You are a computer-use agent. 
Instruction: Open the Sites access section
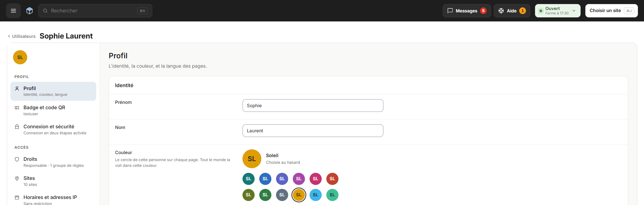tap(53, 181)
